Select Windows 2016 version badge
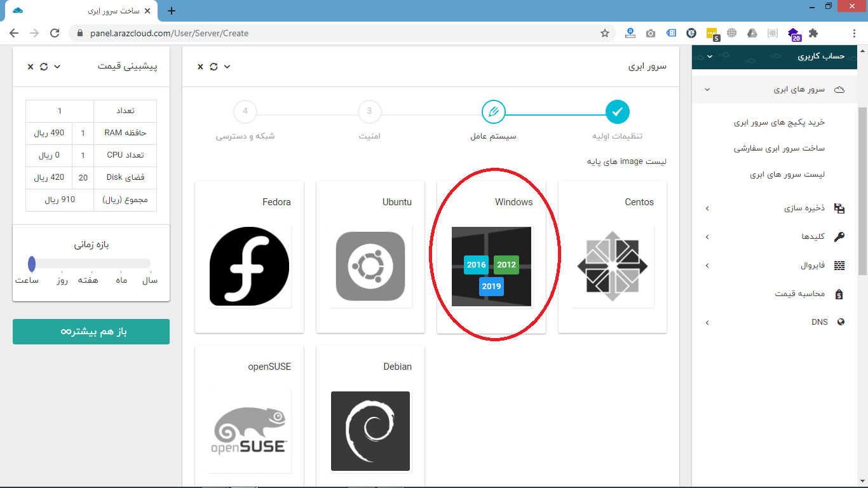Screen dimensions: 868x488 [x=476, y=265]
